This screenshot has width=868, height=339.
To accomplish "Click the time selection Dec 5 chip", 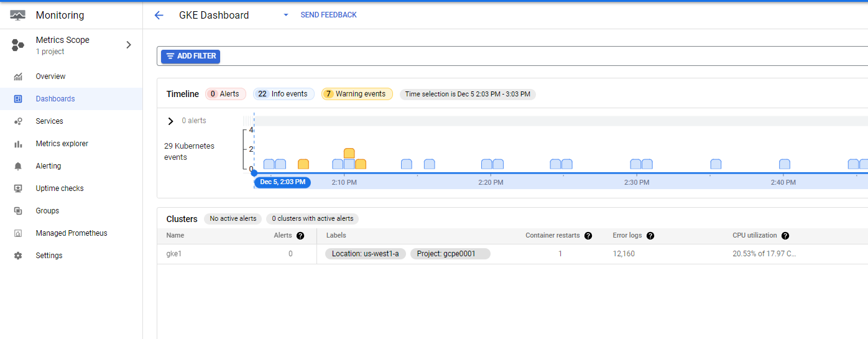I will click(x=468, y=94).
